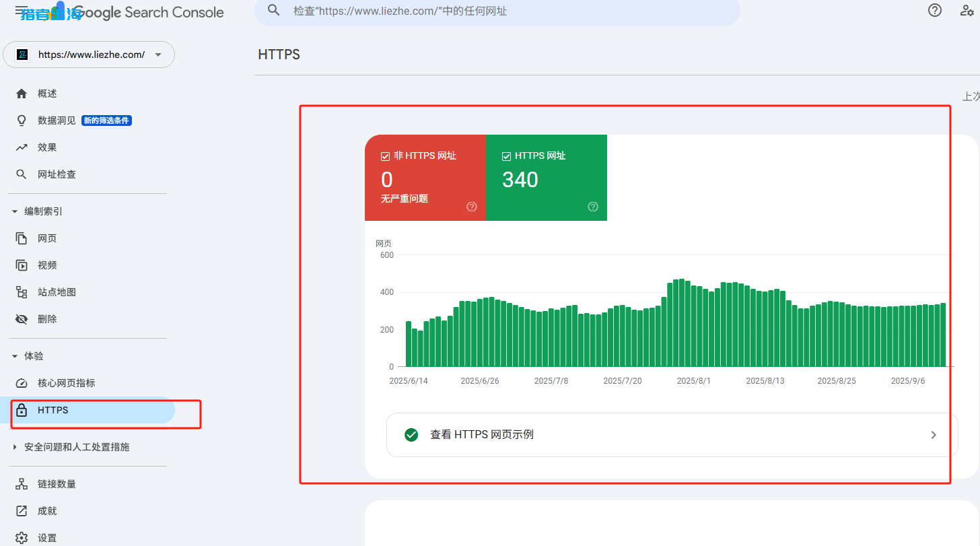Uncheck the 非 HTTPS 网址 checkbox

386,156
